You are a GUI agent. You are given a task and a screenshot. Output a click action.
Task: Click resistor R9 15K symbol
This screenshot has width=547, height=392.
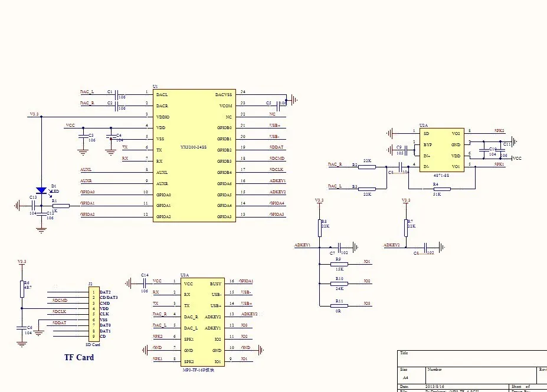(x=339, y=265)
